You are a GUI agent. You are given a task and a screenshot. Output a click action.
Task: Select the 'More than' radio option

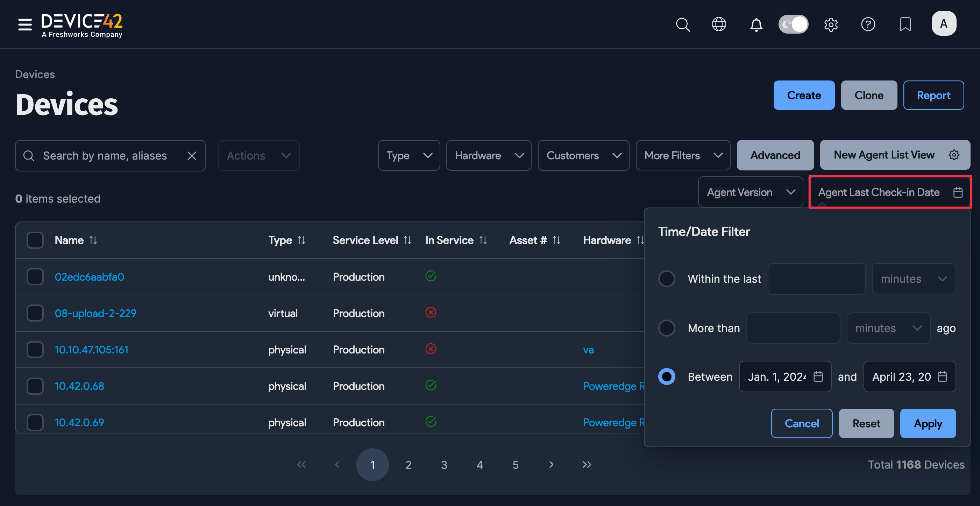point(667,328)
